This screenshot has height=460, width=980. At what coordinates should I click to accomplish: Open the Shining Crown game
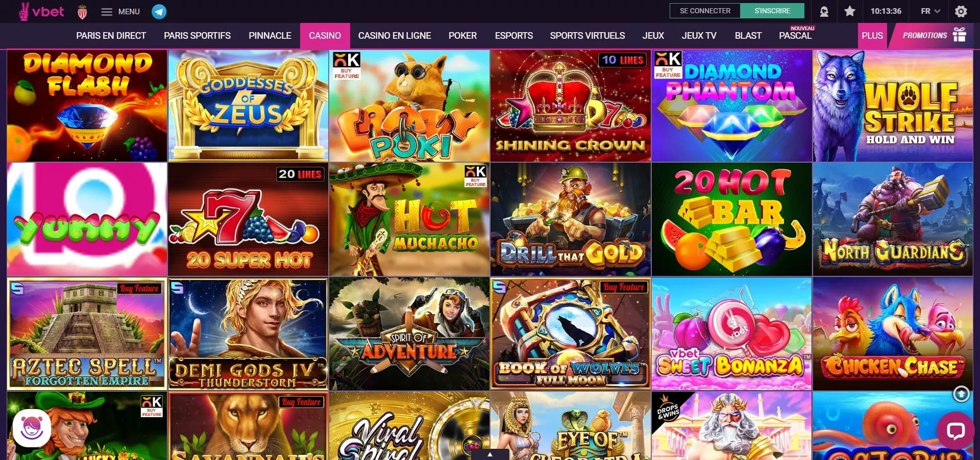coord(571,106)
